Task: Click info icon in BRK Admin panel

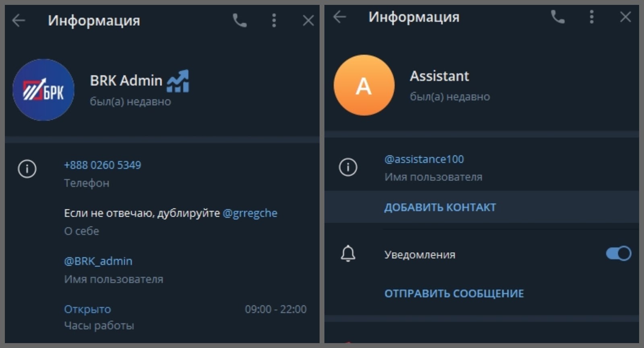Action: [27, 169]
